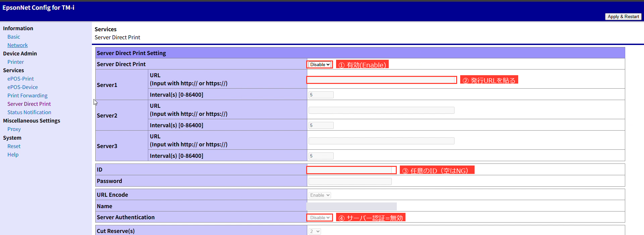Click the Server2 Interval input field
This screenshot has height=235, width=644.
321,125
